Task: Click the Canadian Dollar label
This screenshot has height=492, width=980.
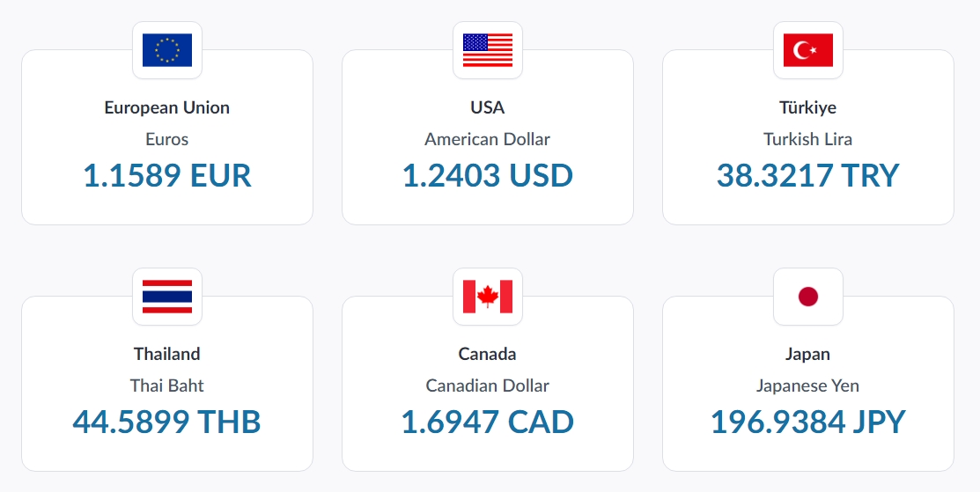Action: click(488, 386)
